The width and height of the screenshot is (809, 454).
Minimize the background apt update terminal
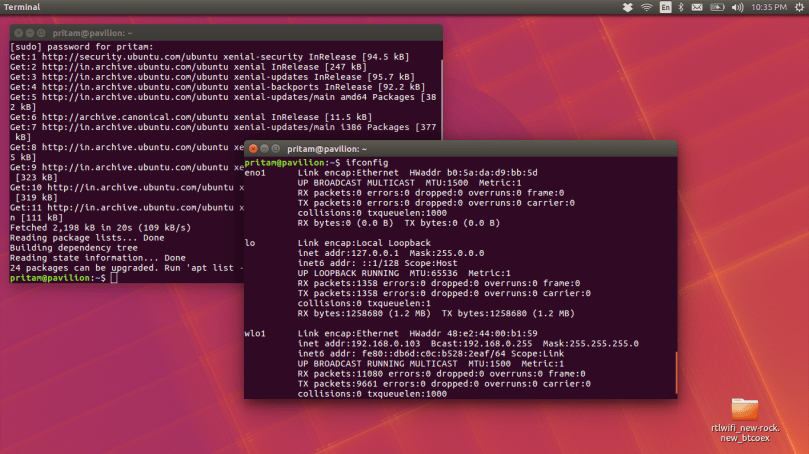(30, 33)
